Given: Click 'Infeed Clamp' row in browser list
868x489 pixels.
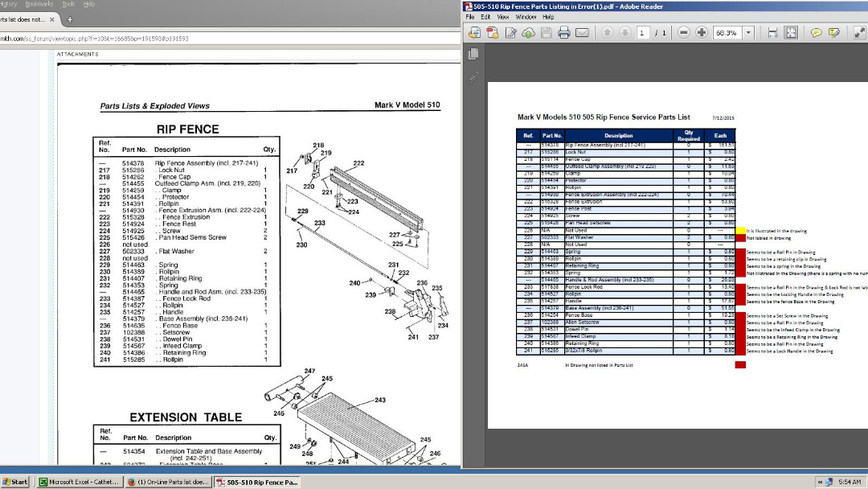Looking at the screenshot, I should [186, 346].
